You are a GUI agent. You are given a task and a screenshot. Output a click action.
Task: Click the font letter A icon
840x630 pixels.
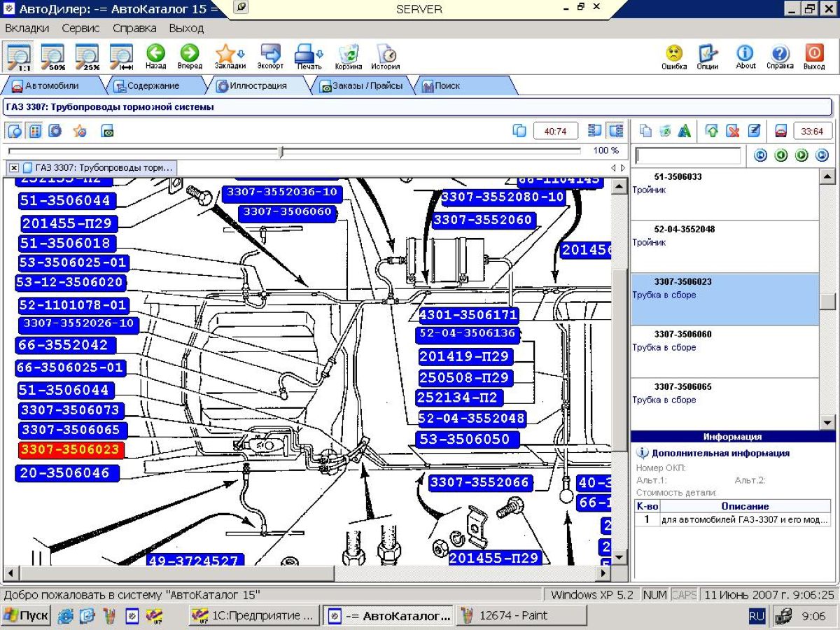point(684,131)
